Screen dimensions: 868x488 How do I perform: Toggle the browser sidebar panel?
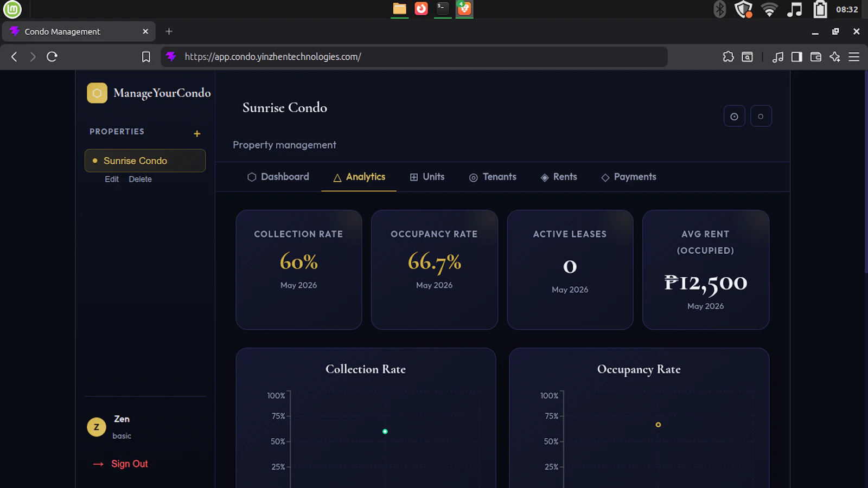[796, 56]
